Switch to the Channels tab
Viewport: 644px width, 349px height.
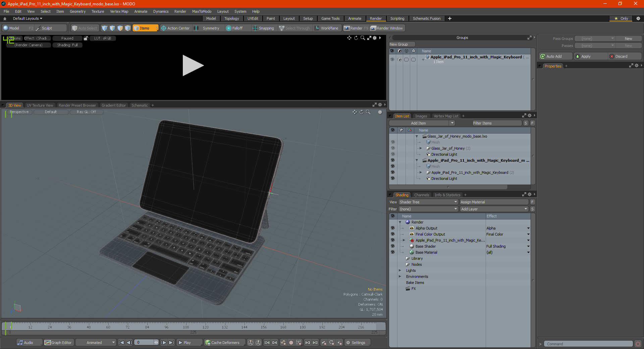click(421, 195)
